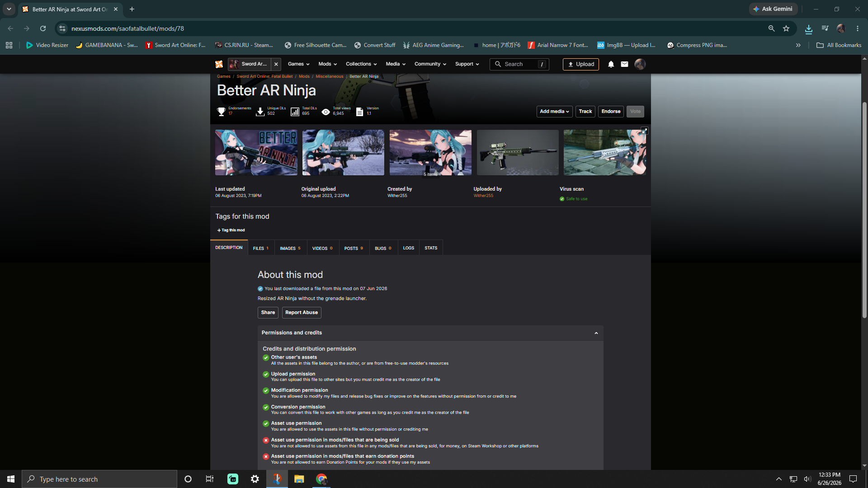
Task: Go to Miscellaneous breadcrumb
Action: point(329,76)
